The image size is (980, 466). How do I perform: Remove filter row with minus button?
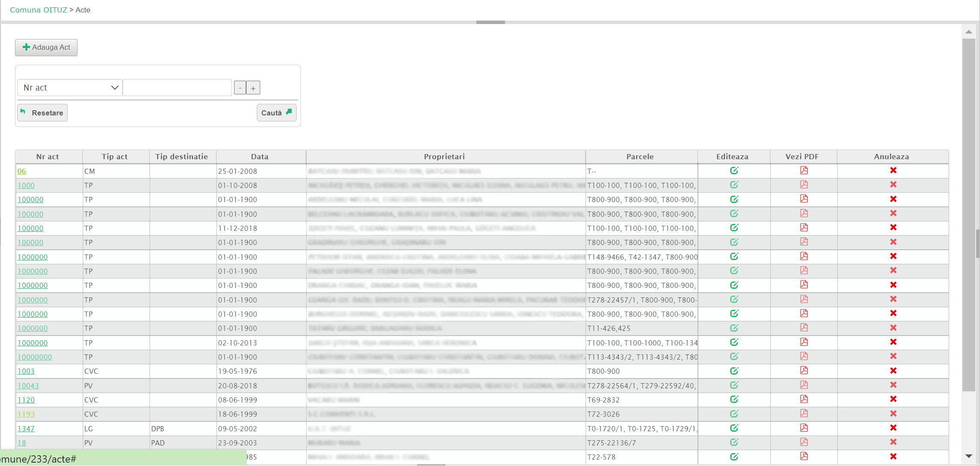coord(240,88)
